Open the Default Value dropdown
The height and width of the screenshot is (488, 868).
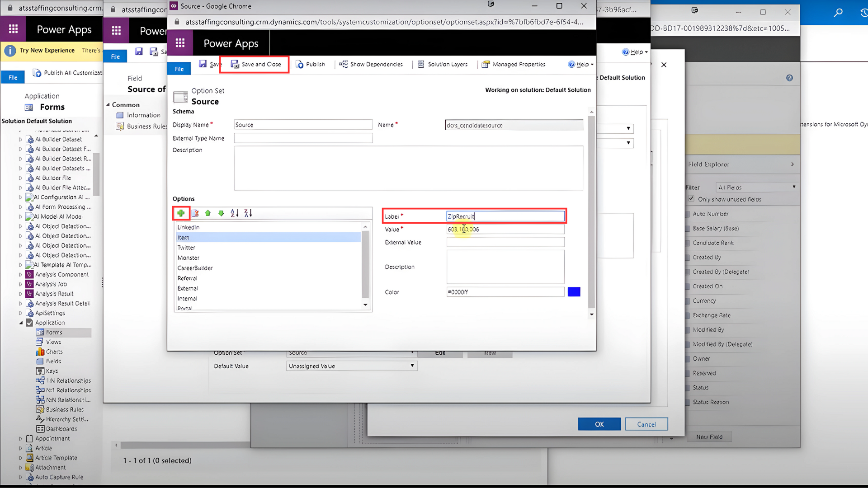(x=352, y=366)
